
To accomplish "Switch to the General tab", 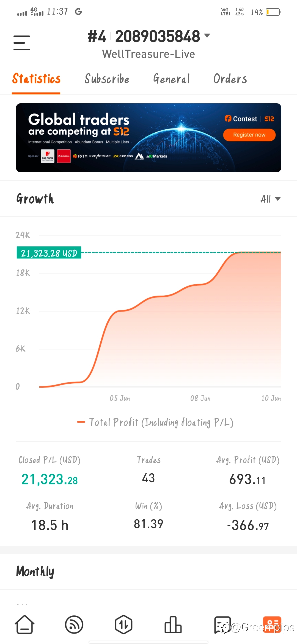I will [171, 79].
